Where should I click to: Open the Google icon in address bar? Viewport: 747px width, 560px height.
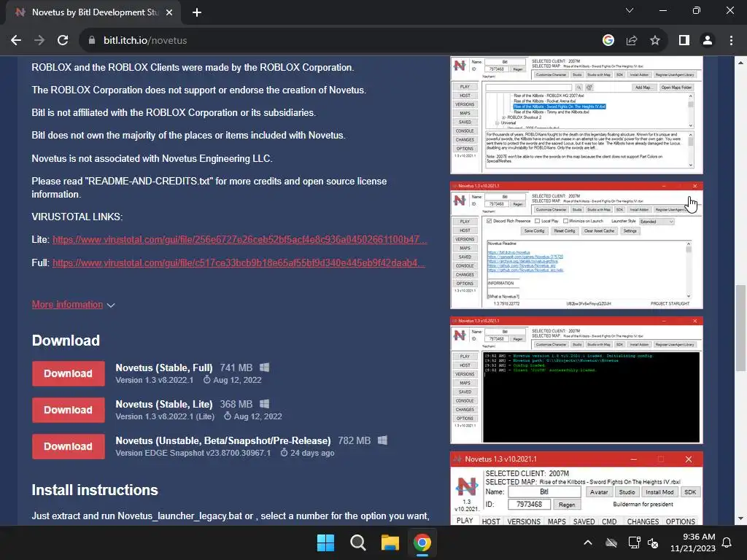[x=608, y=41]
